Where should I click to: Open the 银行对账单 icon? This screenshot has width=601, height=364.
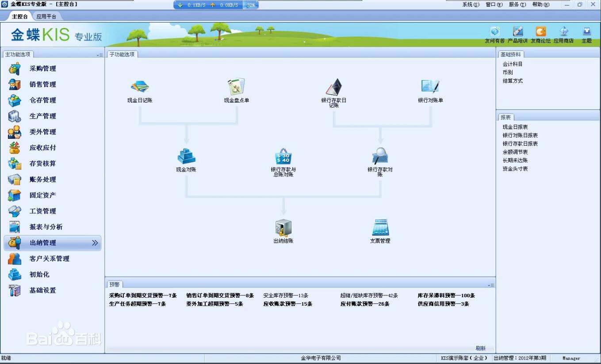[430, 86]
